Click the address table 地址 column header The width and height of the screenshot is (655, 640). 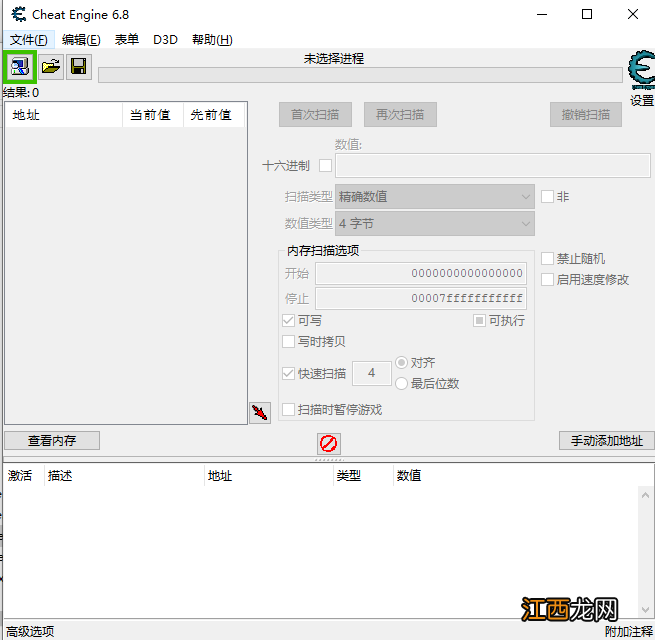pos(269,475)
